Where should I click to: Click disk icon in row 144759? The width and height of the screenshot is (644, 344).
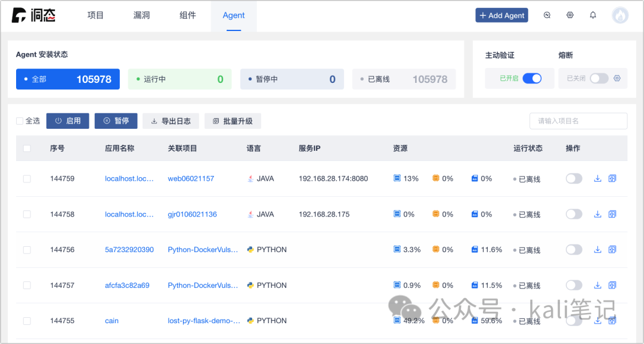point(475,178)
